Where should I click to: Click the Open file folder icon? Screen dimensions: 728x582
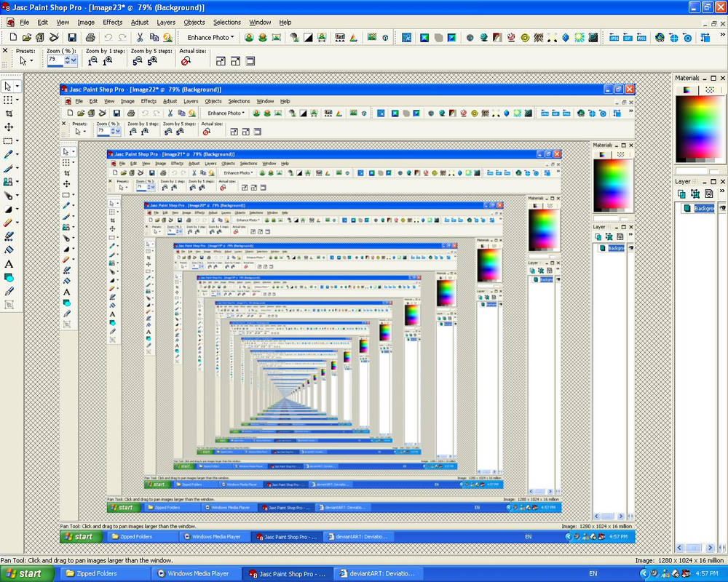point(26,38)
